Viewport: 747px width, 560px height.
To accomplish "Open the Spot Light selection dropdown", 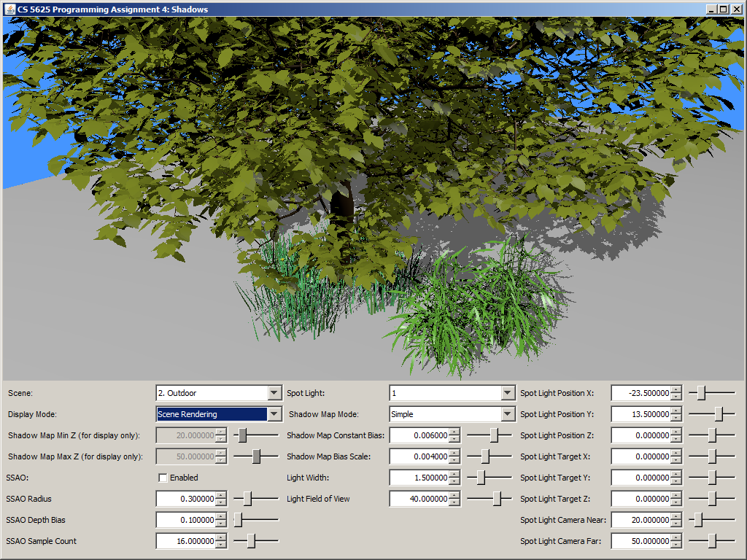I will click(x=508, y=393).
